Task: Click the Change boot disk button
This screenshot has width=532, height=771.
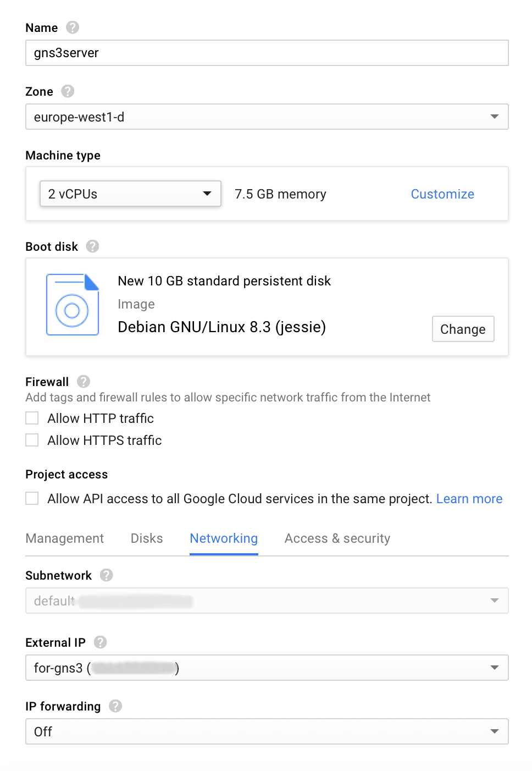Action: pyautogui.click(x=463, y=329)
